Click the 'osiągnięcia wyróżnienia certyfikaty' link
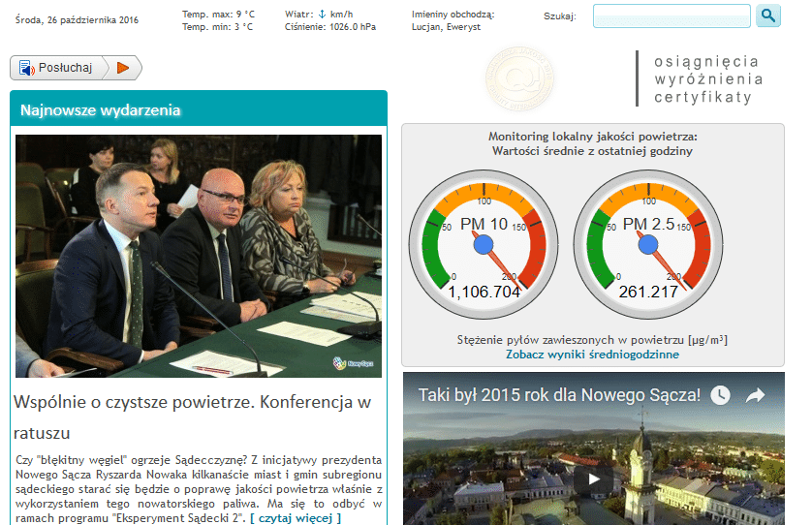Viewport: 812px width, 525px height. [x=708, y=78]
